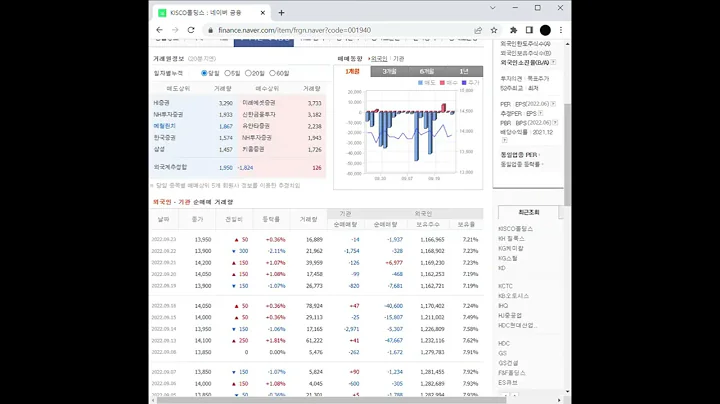Image resolution: width=720 pixels, height=404 pixels.
Task: Click the 78,924 volume cell
Action: [x=314, y=306]
